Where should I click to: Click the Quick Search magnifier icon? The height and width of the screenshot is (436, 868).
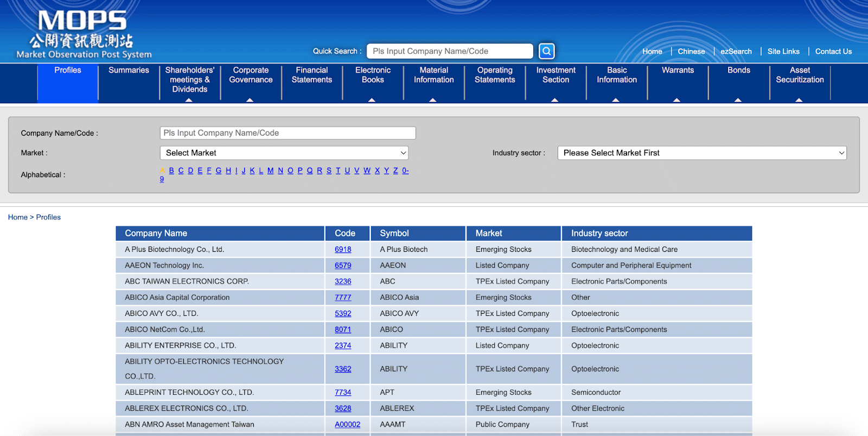(x=546, y=51)
